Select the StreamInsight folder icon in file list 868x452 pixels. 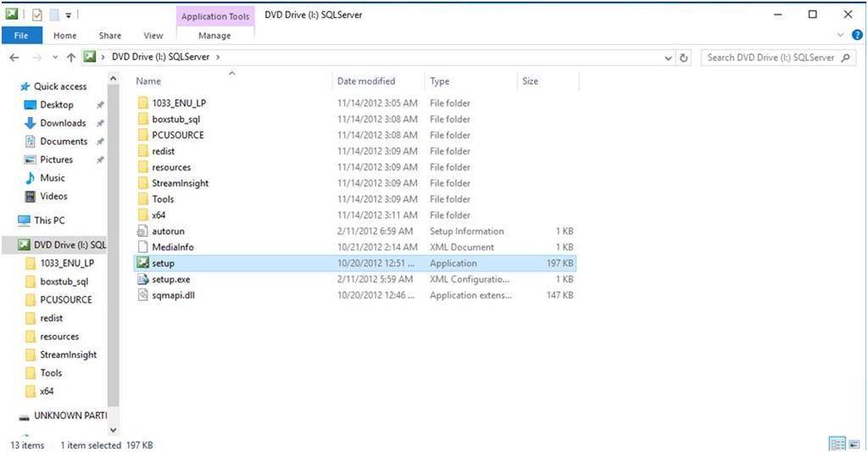pos(142,183)
